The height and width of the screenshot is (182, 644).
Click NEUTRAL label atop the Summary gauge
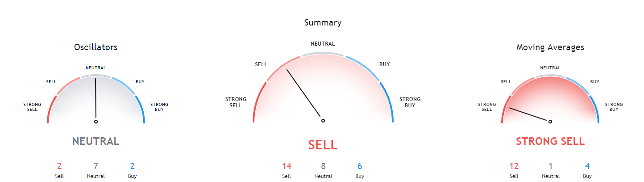(x=323, y=44)
